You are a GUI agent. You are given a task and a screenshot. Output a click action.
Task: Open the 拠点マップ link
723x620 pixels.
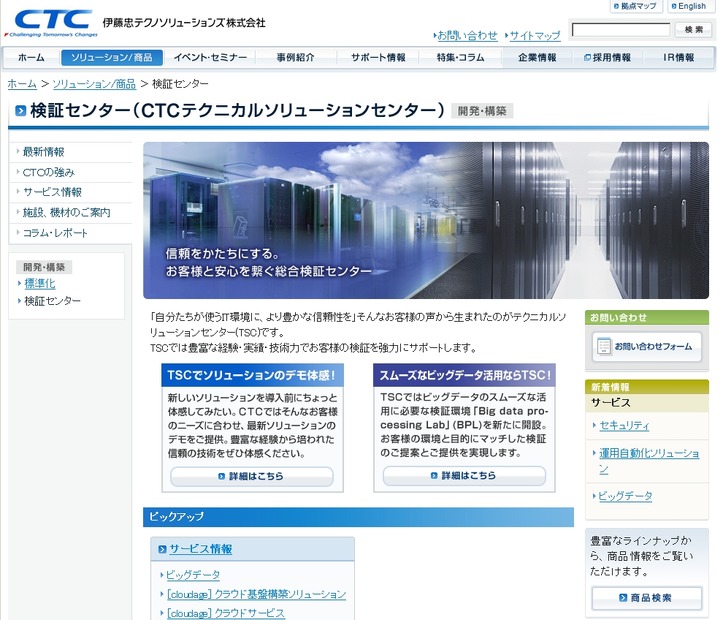tap(636, 6)
